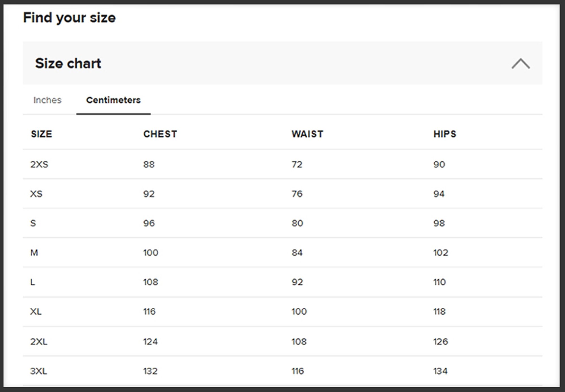
Task: Select the M size row label
Action: [x=34, y=253]
